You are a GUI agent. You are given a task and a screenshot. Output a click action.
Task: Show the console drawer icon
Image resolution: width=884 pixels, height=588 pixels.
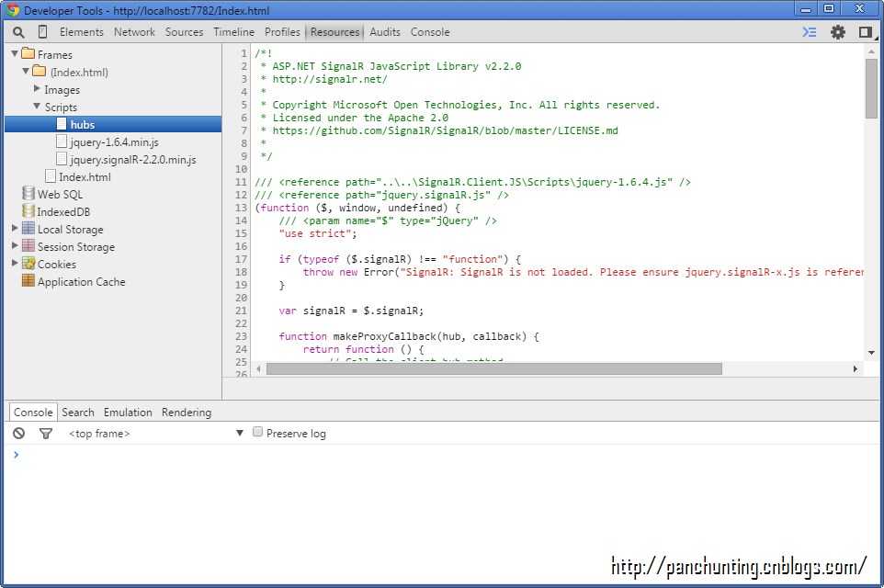click(810, 32)
